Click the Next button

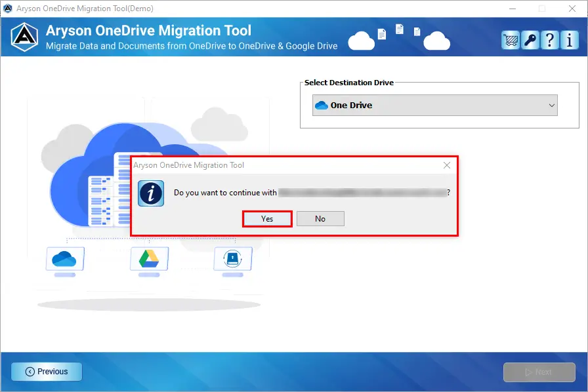pyautogui.click(x=539, y=372)
